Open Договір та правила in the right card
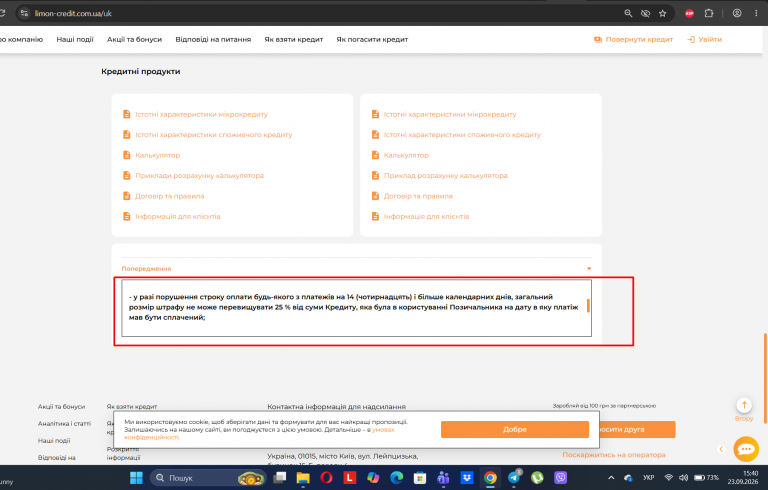This screenshot has width=768, height=490. click(418, 196)
